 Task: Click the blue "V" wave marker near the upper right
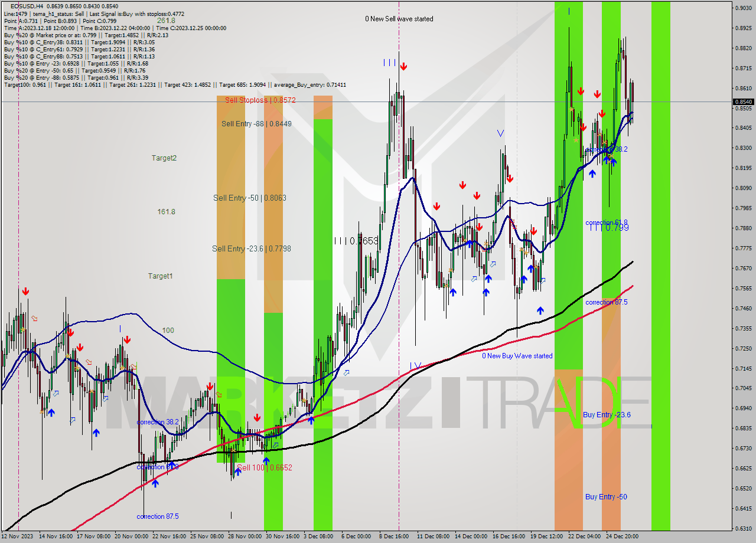pyautogui.click(x=500, y=134)
